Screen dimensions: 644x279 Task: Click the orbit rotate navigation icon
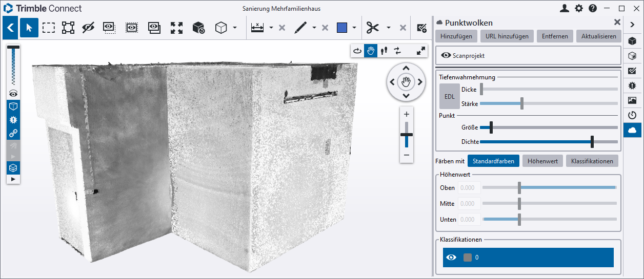(x=357, y=51)
